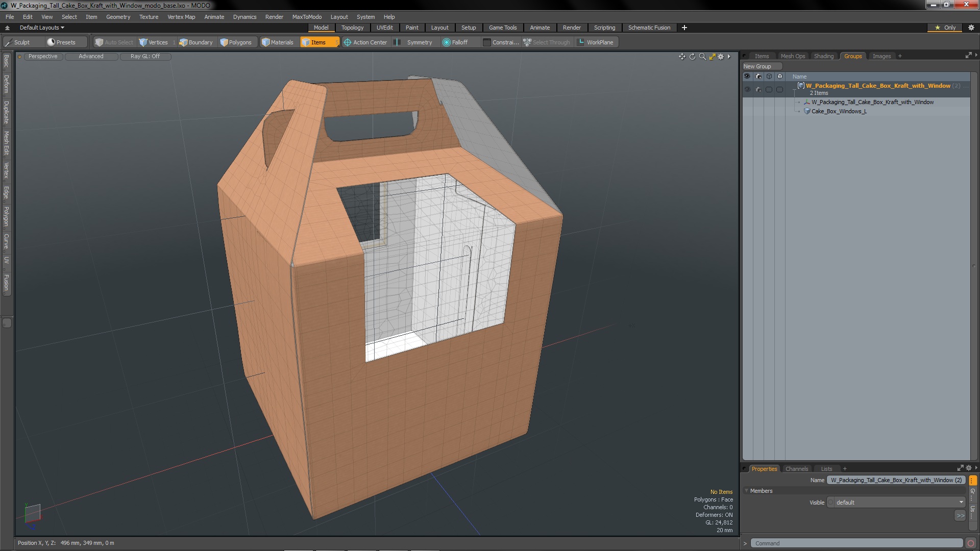Click the viewport rotate icon
The image size is (980, 551).
tap(692, 57)
